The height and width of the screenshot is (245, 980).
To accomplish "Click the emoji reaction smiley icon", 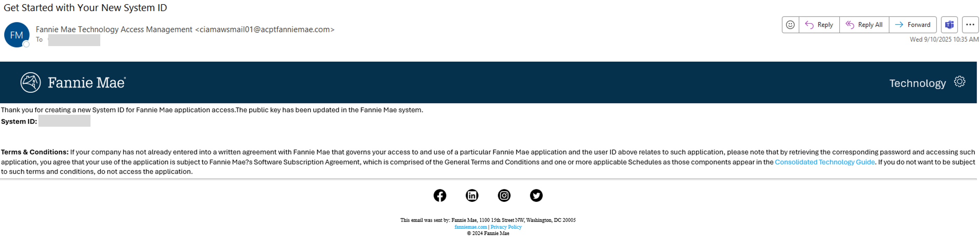I will click(790, 25).
